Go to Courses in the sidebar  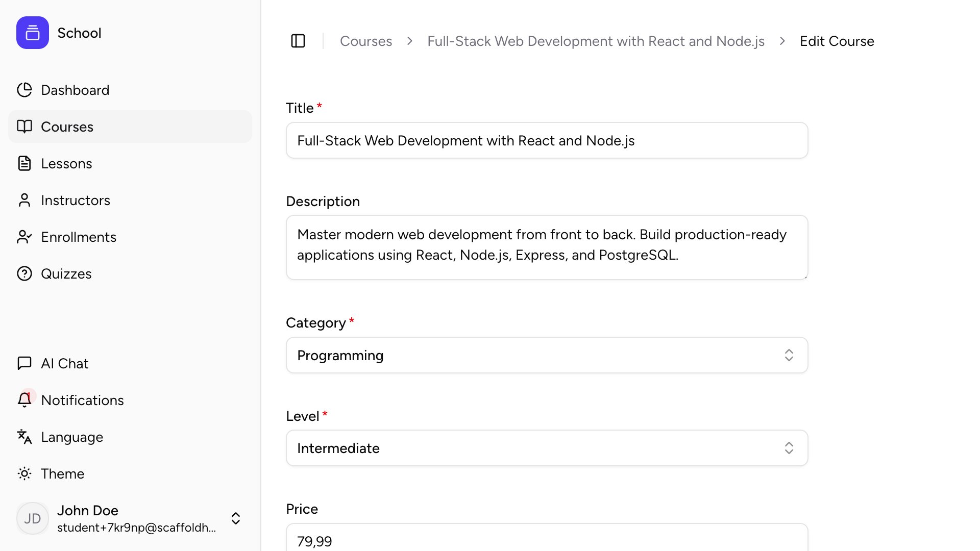coord(67,127)
